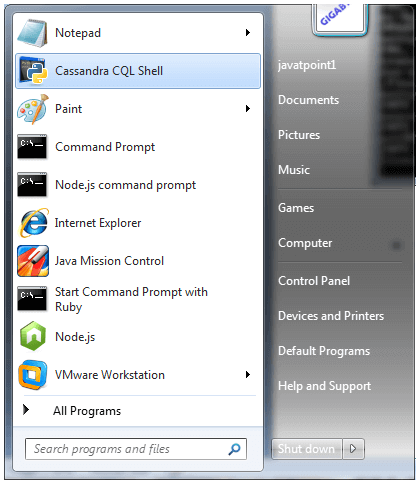Expand the VMware Workstation submenu arrow
This screenshot has height=484, width=418.
[x=248, y=375]
